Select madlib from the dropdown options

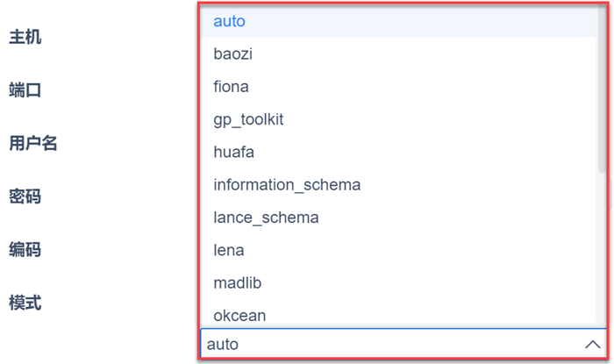237,283
